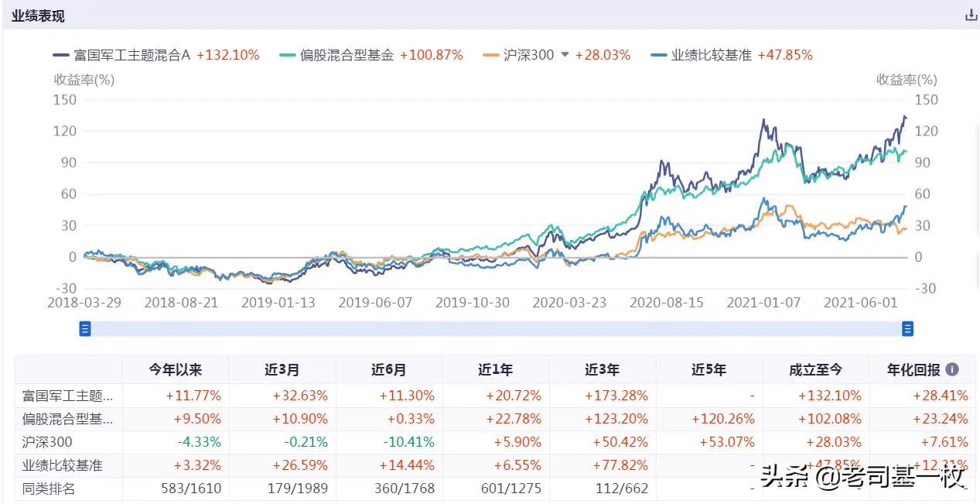This screenshot has width=980, height=504.
Task: Click the 成立至今 column header
Action: pyautogui.click(x=815, y=370)
